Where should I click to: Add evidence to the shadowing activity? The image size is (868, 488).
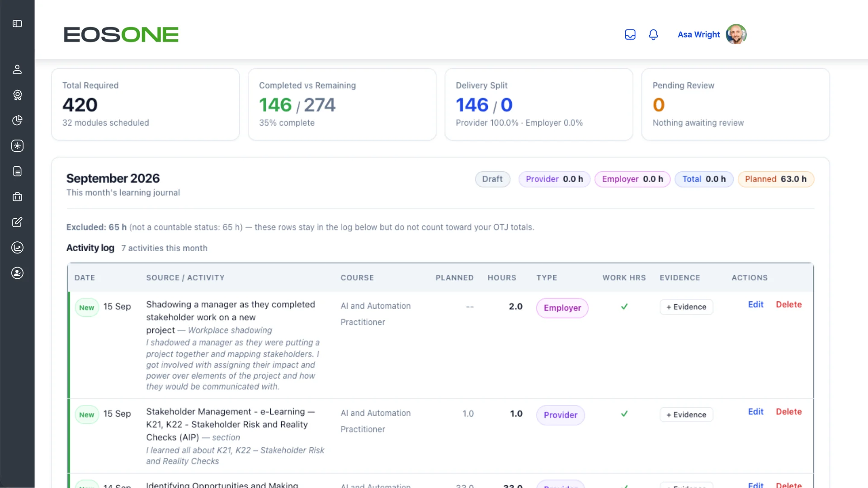click(686, 307)
